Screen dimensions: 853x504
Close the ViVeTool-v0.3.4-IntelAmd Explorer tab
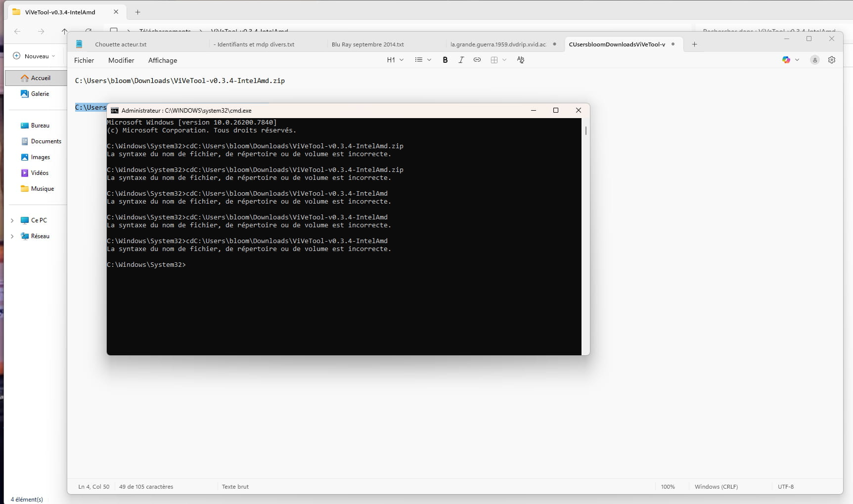click(116, 12)
